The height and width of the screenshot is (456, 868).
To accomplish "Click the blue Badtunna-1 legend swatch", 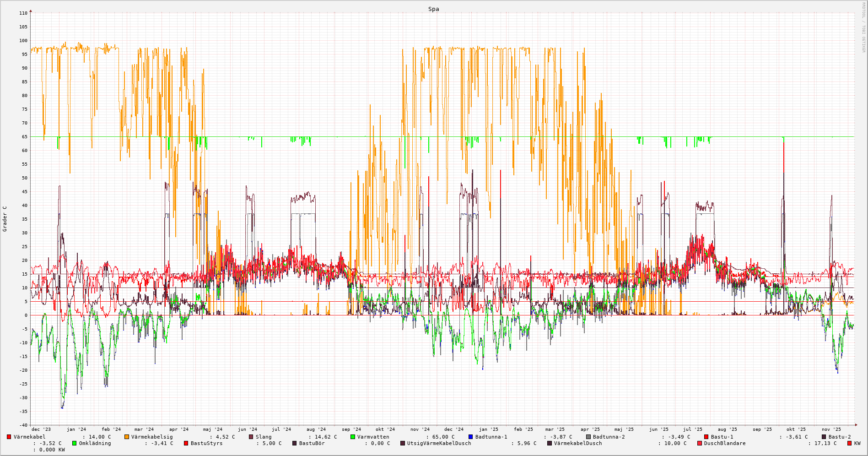I will [471, 437].
